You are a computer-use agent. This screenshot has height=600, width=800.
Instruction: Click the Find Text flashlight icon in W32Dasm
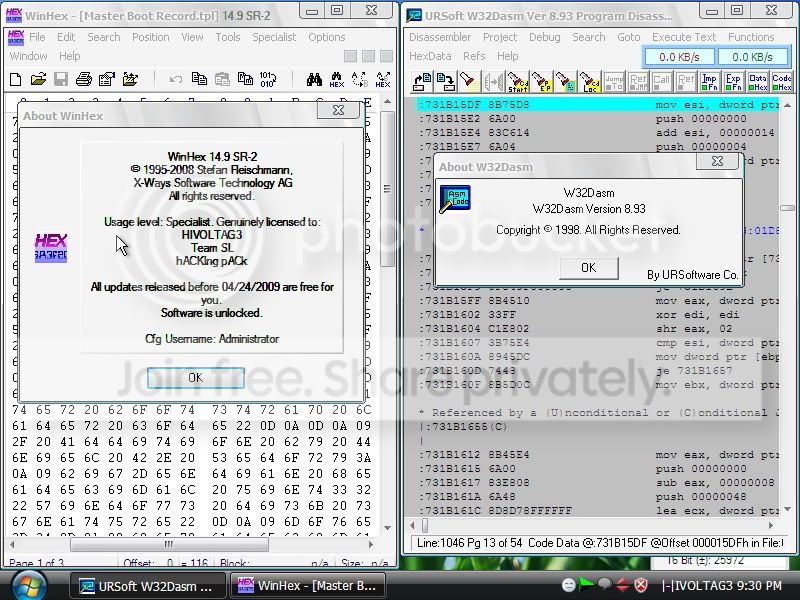point(469,82)
